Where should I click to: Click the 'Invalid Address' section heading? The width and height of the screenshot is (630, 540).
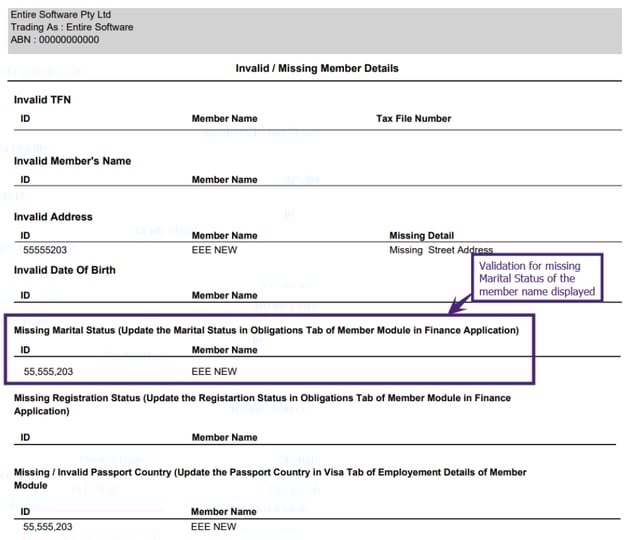click(x=53, y=217)
